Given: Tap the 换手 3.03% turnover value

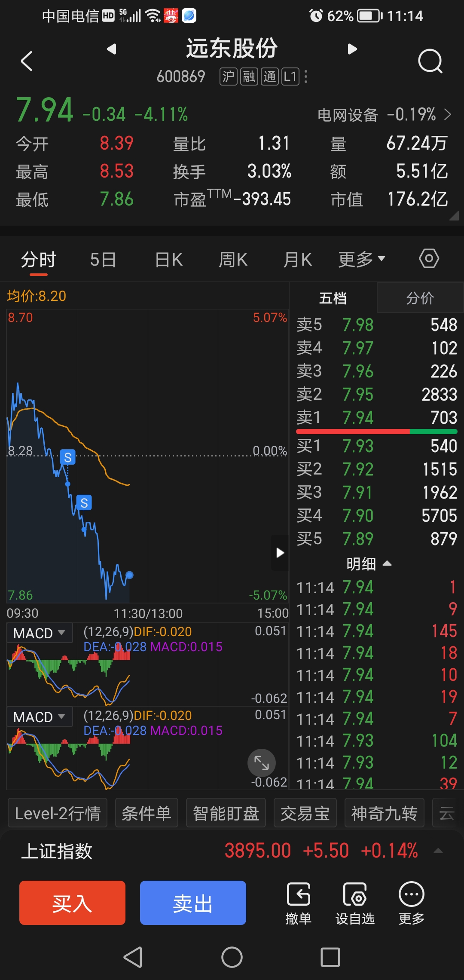Looking at the screenshot, I should [x=269, y=171].
